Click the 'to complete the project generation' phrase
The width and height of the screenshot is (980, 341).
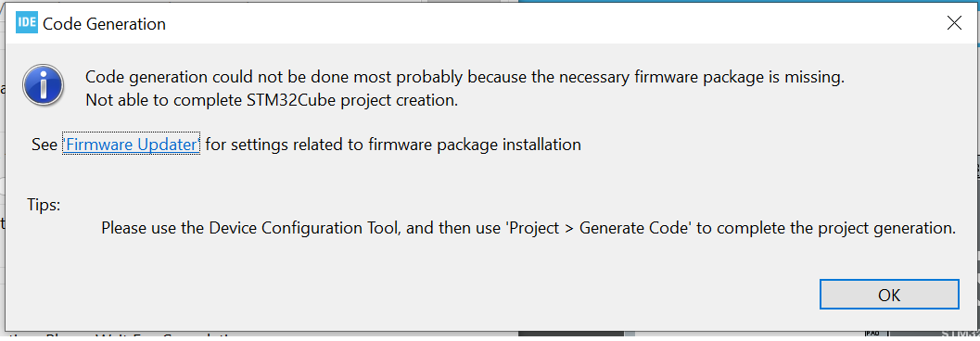click(826, 228)
